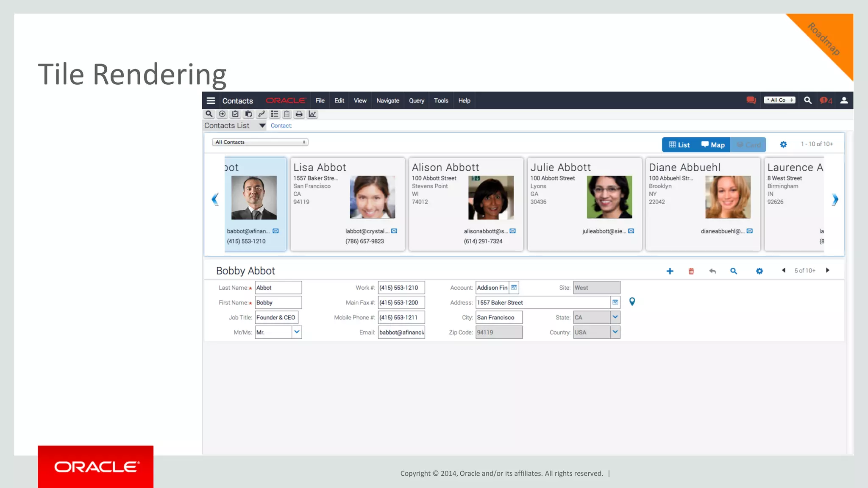Open form settings gear icon
The image size is (868, 488).
(x=759, y=271)
